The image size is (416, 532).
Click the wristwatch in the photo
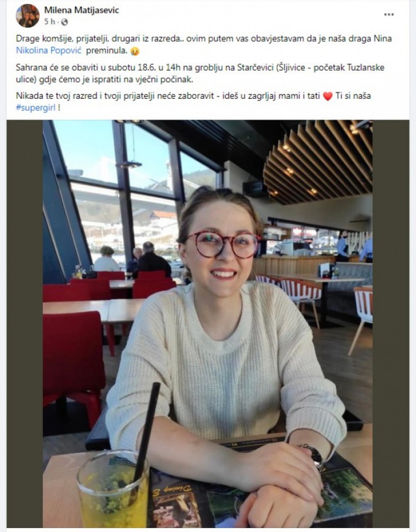(312, 455)
